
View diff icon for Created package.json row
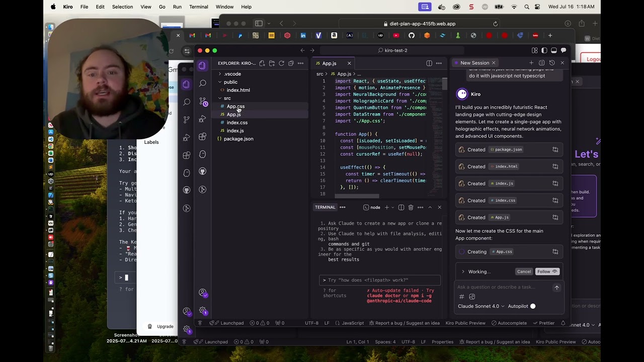pos(555,149)
